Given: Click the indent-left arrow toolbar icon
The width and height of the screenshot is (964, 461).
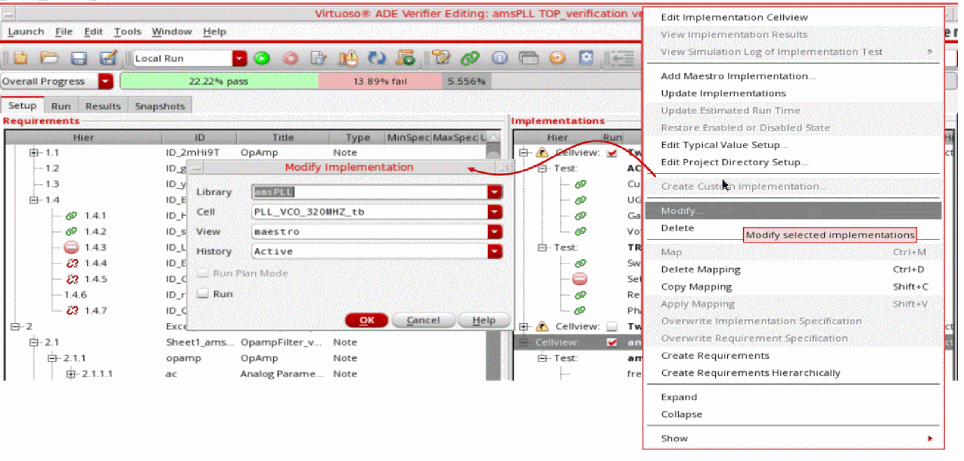Looking at the screenshot, I should (x=622, y=58).
